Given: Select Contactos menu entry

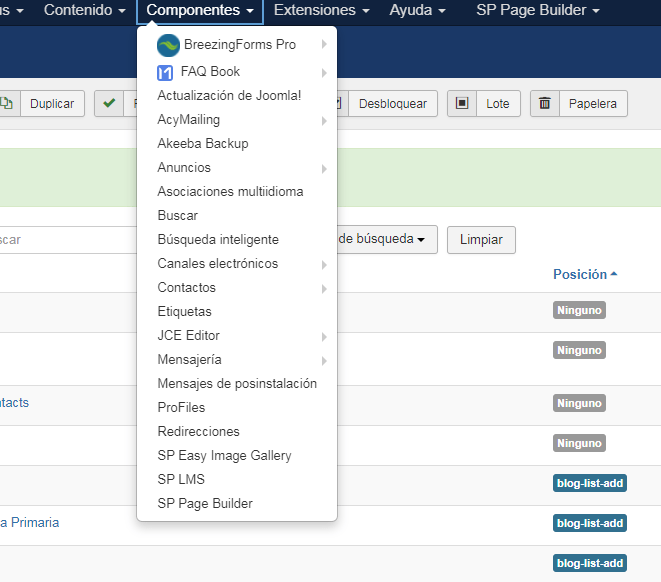Looking at the screenshot, I should (x=186, y=288).
